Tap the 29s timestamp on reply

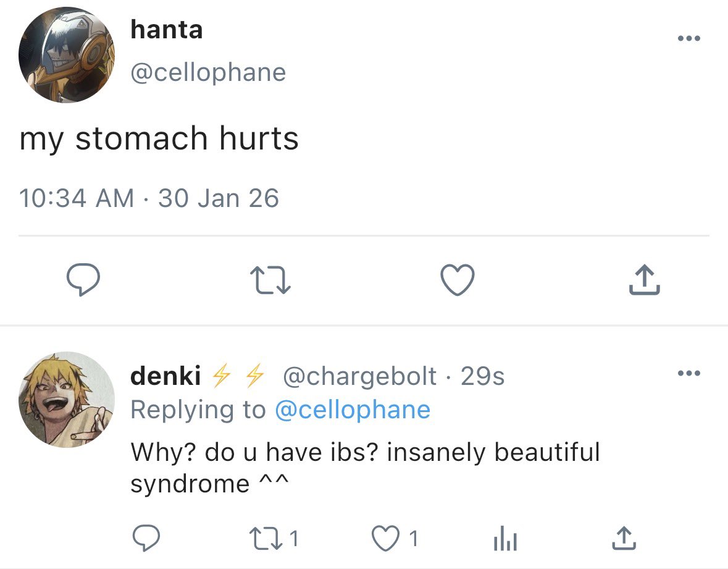coord(482,376)
